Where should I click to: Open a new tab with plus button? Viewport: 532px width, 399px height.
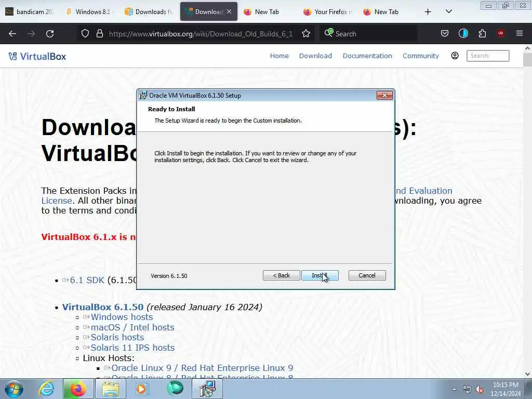tap(428, 12)
